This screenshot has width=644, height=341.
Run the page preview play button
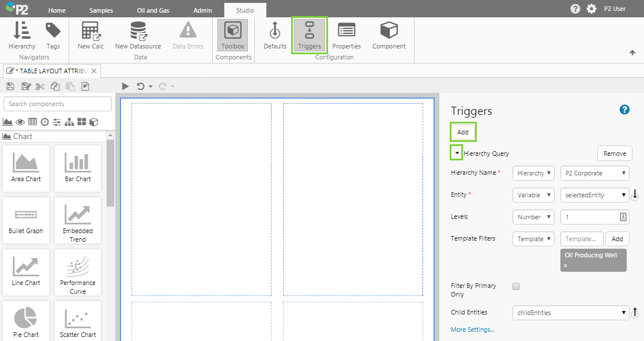125,87
